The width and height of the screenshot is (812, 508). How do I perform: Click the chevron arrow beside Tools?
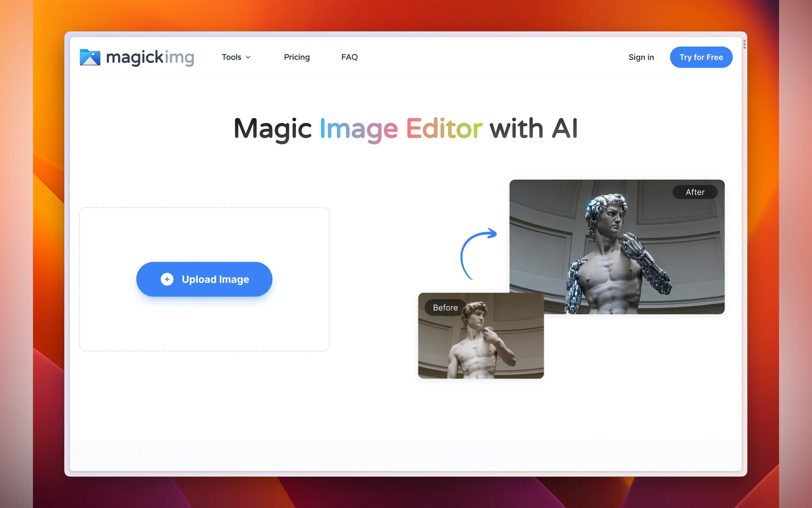[x=248, y=58]
